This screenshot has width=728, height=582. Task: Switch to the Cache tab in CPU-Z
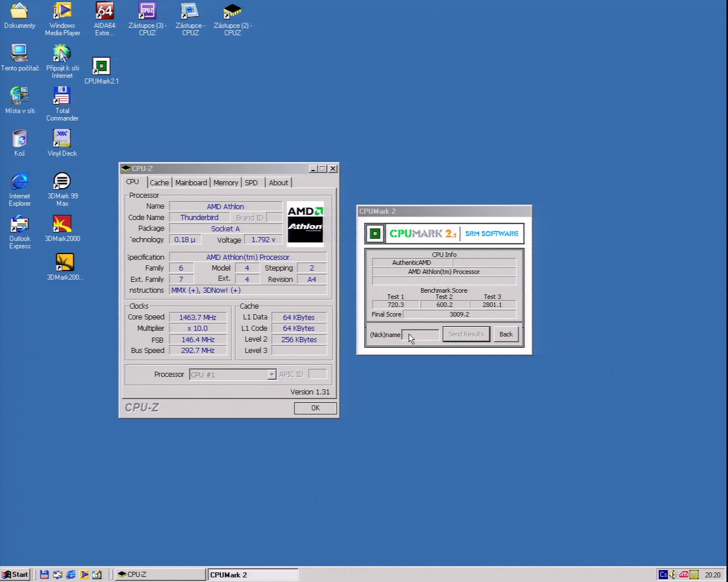159,182
